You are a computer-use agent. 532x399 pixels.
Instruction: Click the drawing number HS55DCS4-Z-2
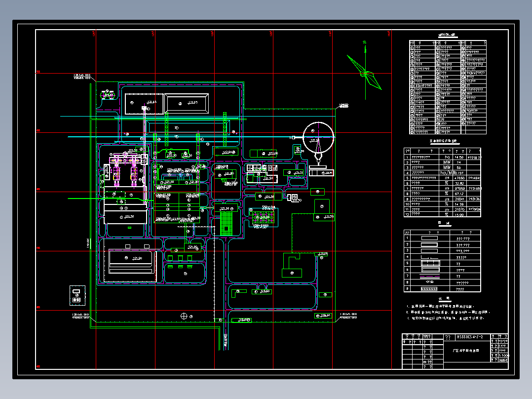pos(470,337)
